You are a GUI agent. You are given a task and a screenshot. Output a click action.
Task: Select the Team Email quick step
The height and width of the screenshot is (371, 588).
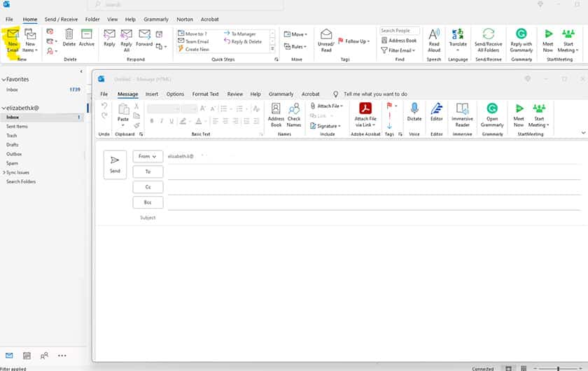click(193, 41)
